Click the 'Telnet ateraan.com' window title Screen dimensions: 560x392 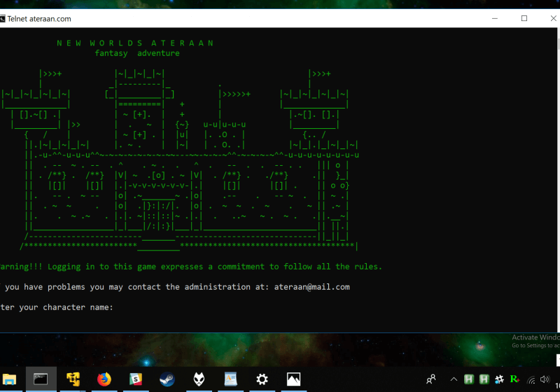[39, 19]
